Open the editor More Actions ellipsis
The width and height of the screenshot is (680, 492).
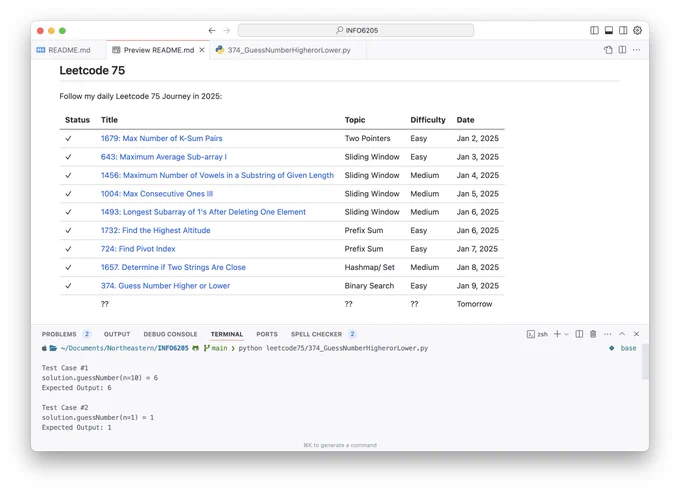click(636, 50)
